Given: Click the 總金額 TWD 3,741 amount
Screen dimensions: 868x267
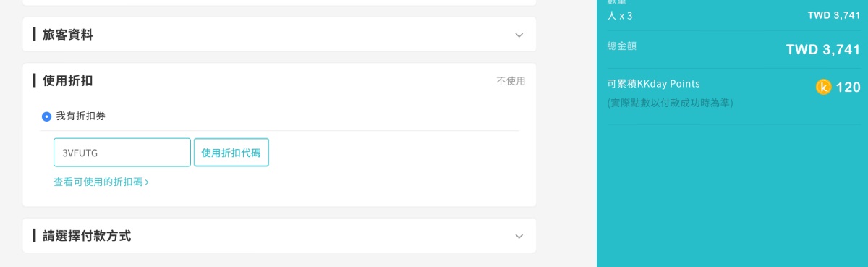Looking at the screenshot, I should [822, 50].
